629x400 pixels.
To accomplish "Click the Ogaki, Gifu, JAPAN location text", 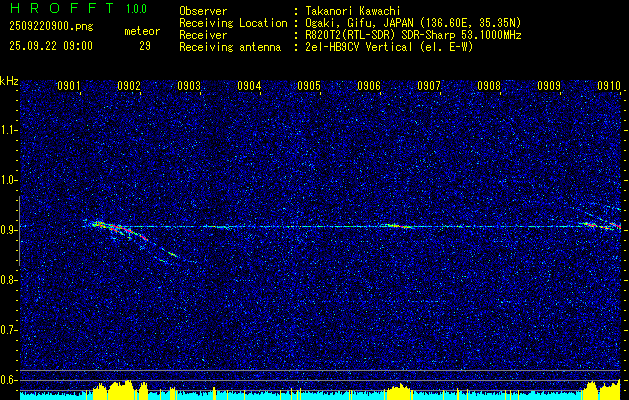I will point(413,23).
